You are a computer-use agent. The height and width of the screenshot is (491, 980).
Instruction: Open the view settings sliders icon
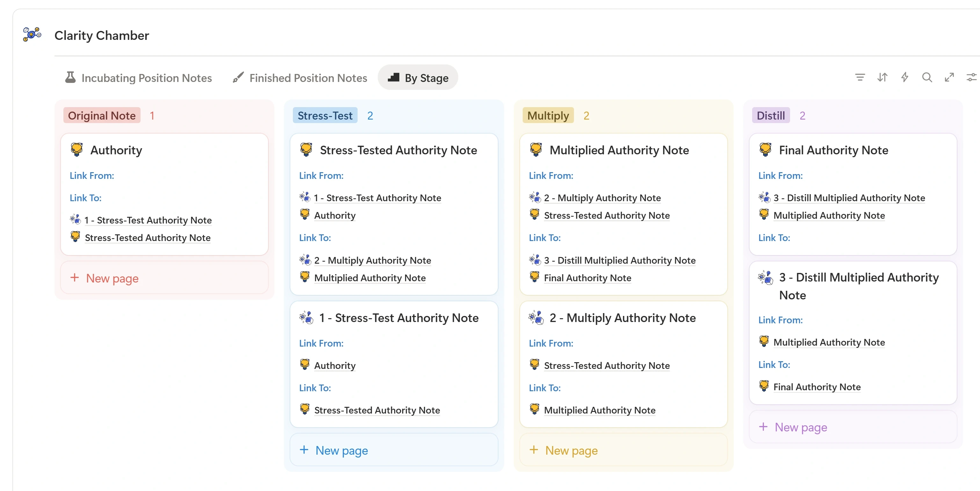[x=972, y=77]
